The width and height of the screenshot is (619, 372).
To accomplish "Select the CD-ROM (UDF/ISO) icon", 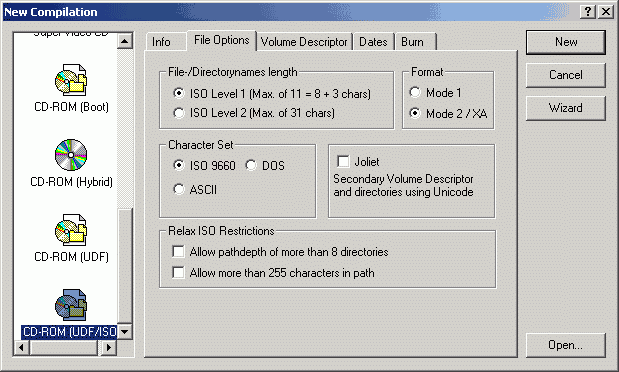I will 71,305.
